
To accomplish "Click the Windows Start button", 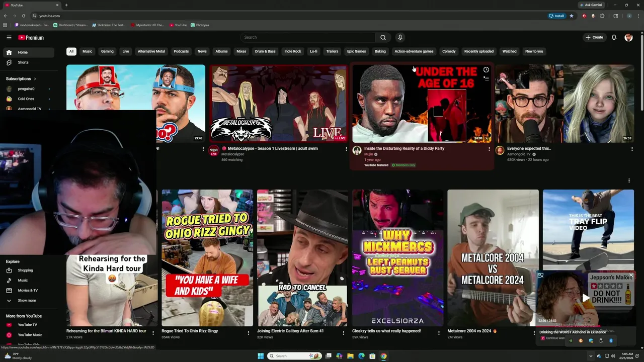I will [261, 356].
